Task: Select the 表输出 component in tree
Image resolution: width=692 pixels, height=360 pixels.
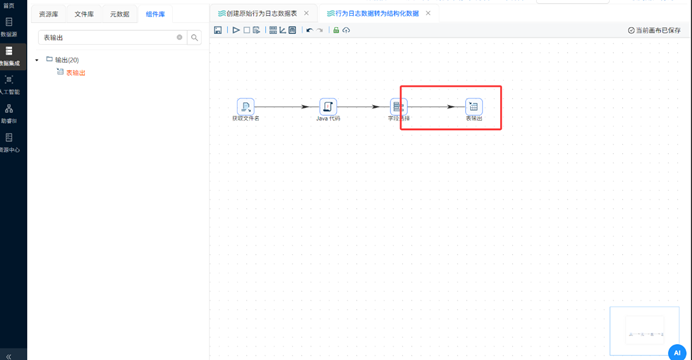Action: 71,72
